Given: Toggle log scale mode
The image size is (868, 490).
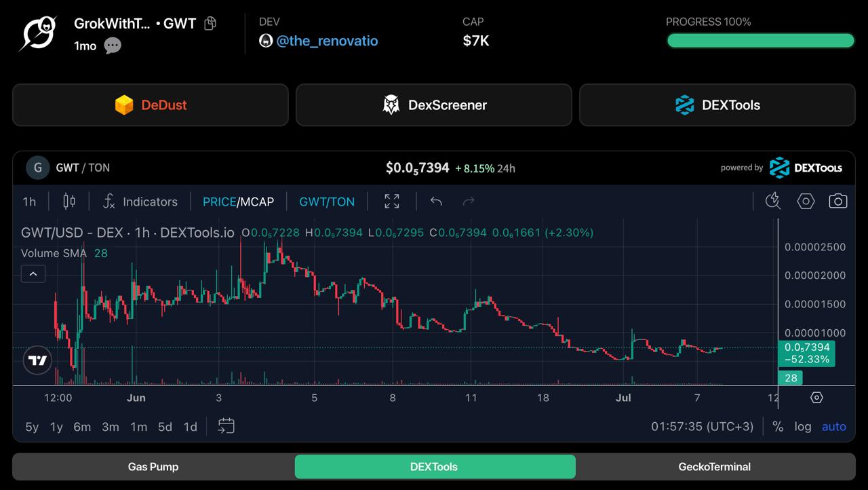Looking at the screenshot, I should click(x=803, y=427).
